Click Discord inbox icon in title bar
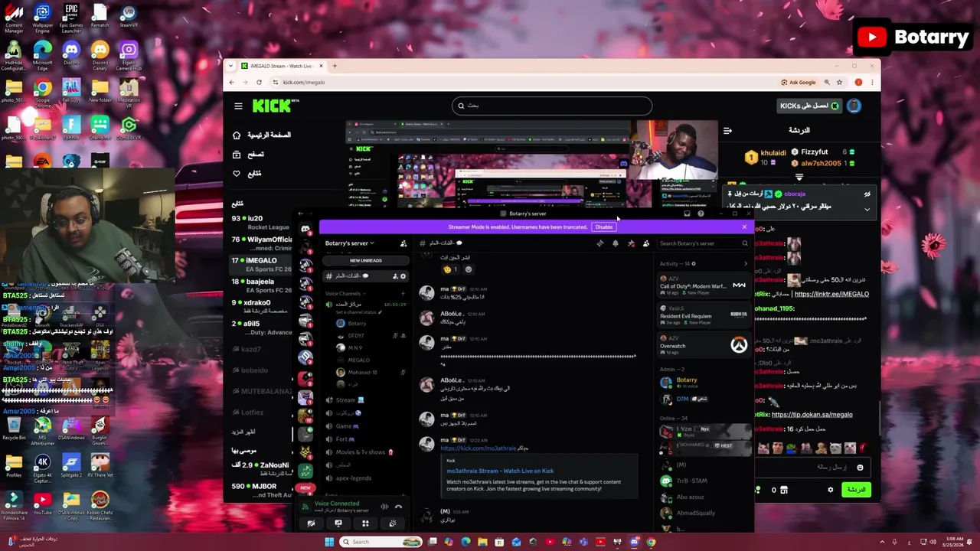Image resolution: width=980 pixels, height=551 pixels. point(687,214)
